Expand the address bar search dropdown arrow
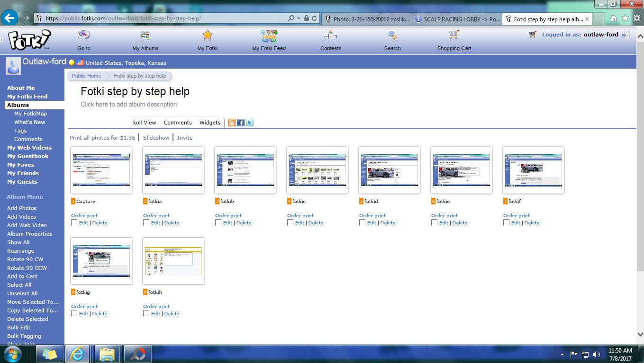 (x=299, y=18)
